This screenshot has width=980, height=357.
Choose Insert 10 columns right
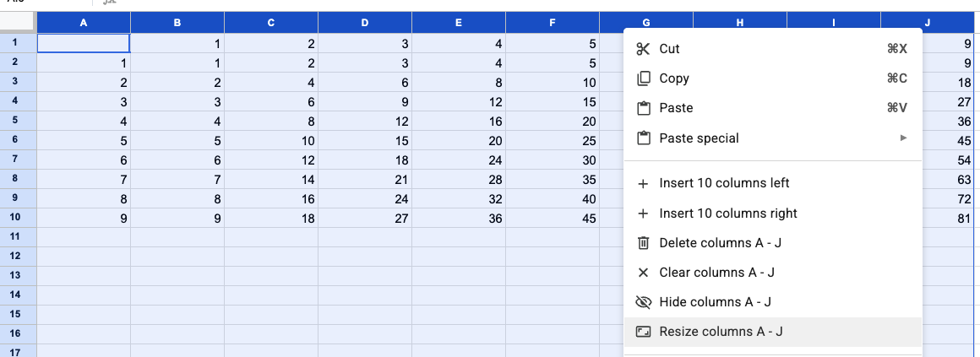728,214
